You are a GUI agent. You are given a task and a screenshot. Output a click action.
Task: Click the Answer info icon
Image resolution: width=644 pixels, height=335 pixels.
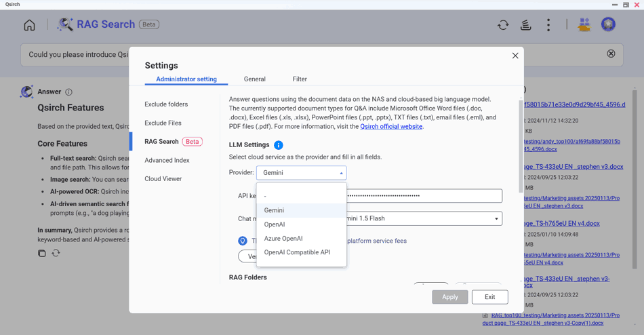pos(69,92)
